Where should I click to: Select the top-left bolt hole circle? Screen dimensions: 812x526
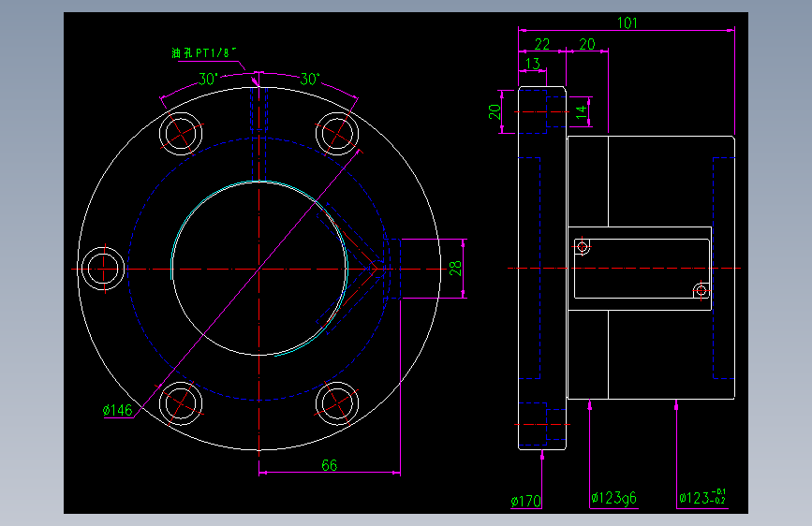tap(181, 134)
